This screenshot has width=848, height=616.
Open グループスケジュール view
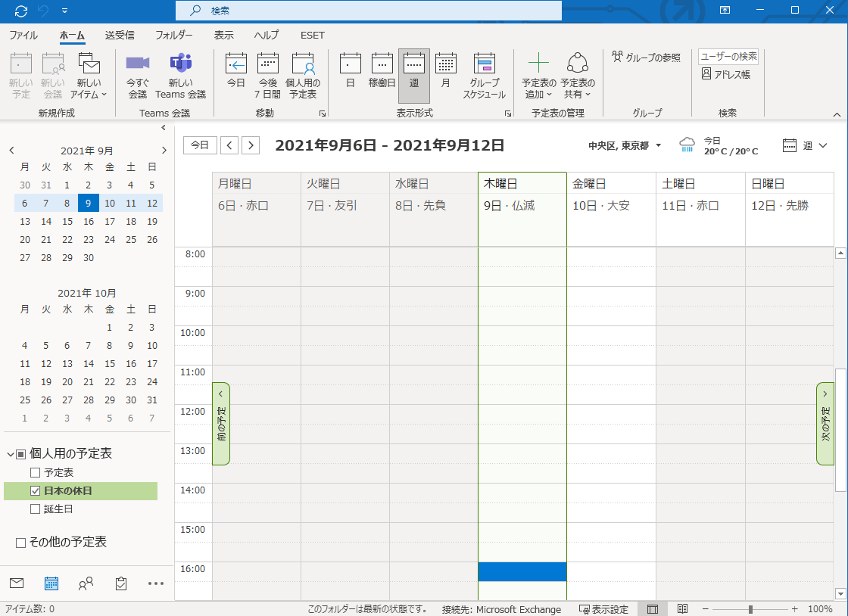(x=484, y=76)
